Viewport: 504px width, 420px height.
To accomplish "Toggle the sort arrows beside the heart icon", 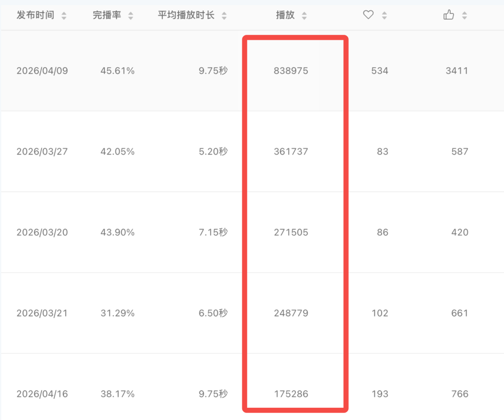I will pos(384,15).
